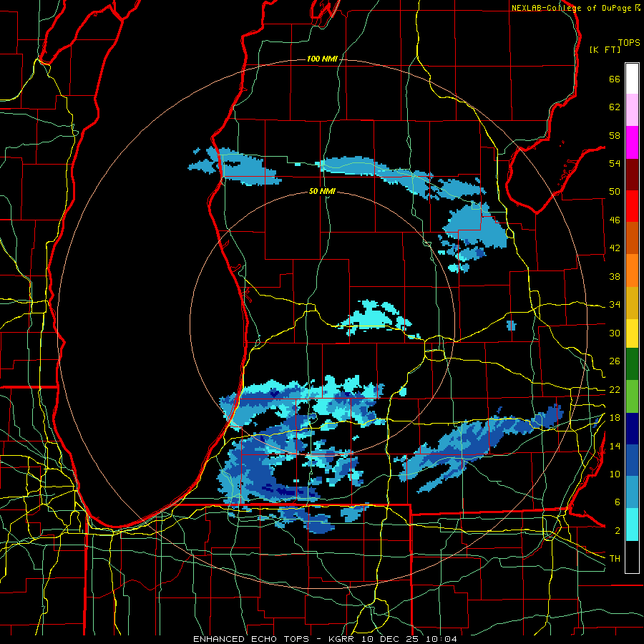Click the 'NEXLAB-College of DuPage' credit text
644x644 pixels.
click(x=571, y=8)
